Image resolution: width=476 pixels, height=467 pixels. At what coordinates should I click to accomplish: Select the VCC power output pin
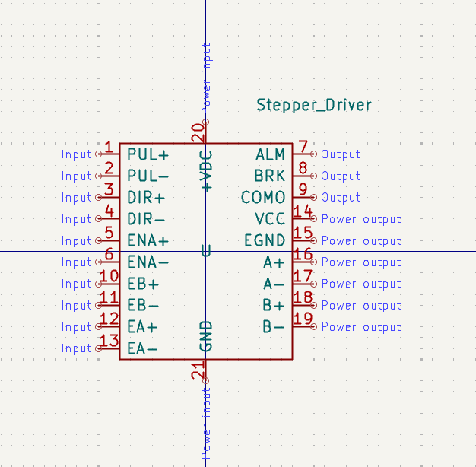point(270,219)
